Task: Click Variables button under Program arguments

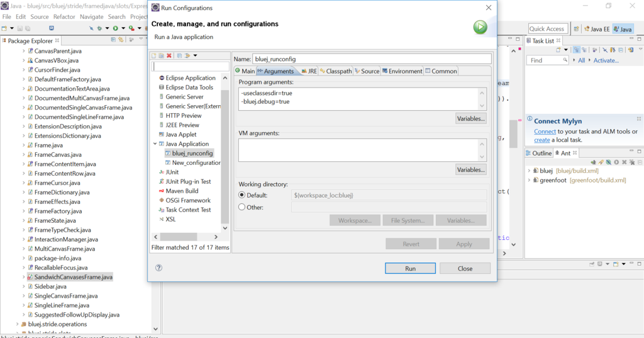Action: click(471, 118)
